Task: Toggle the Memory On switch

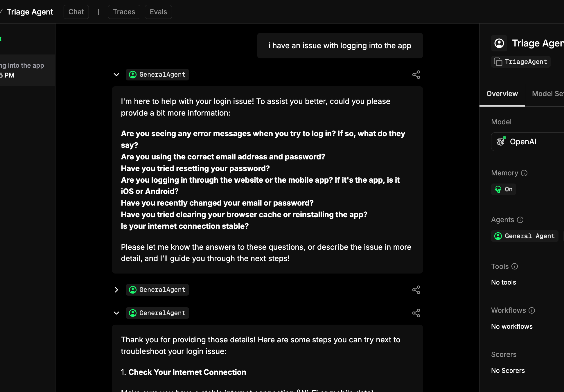Action: click(x=503, y=189)
